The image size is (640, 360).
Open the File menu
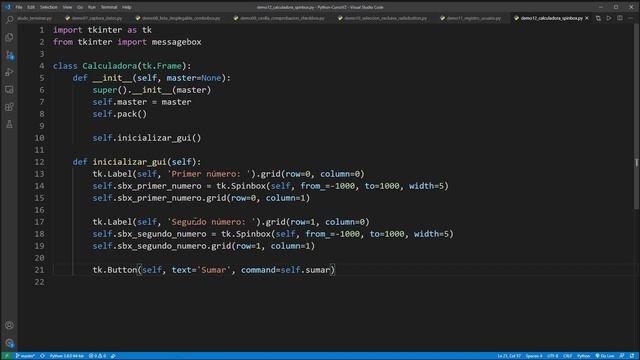[x=19, y=7]
